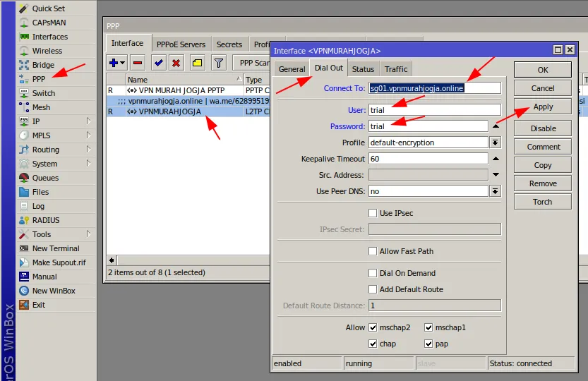Select the Interface tab in PPP

[x=128, y=43]
